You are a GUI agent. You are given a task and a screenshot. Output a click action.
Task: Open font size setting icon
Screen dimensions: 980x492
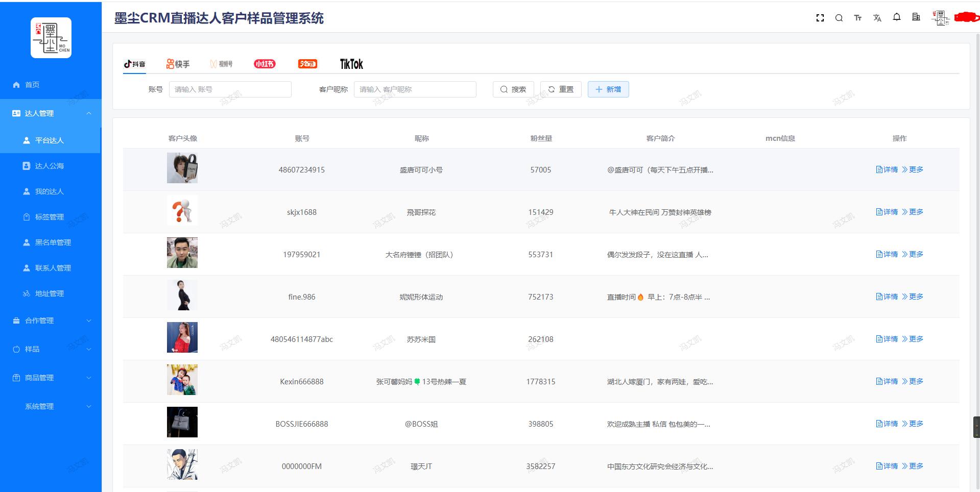[x=858, y=18]
